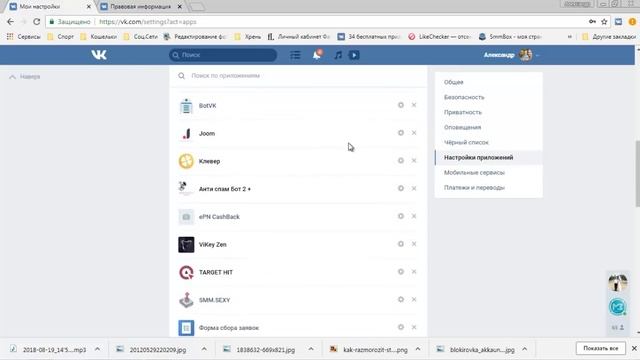The height and width of the screenshot is (360, 640).
Task: Click the Joom app icon
Action: (x=186, y=133)
